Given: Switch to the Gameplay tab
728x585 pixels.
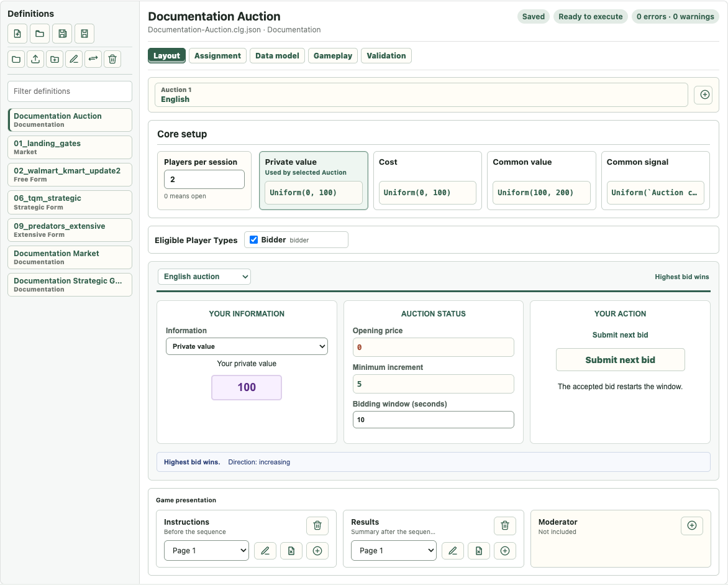Looking at the screenshot, I should (333, 56).
